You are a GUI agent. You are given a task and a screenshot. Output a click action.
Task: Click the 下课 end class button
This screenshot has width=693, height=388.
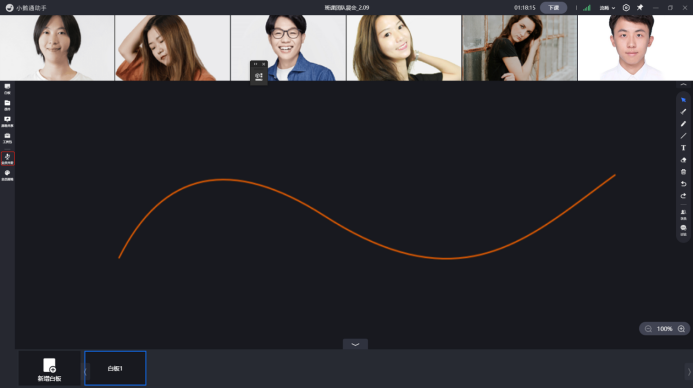[553, 8]
